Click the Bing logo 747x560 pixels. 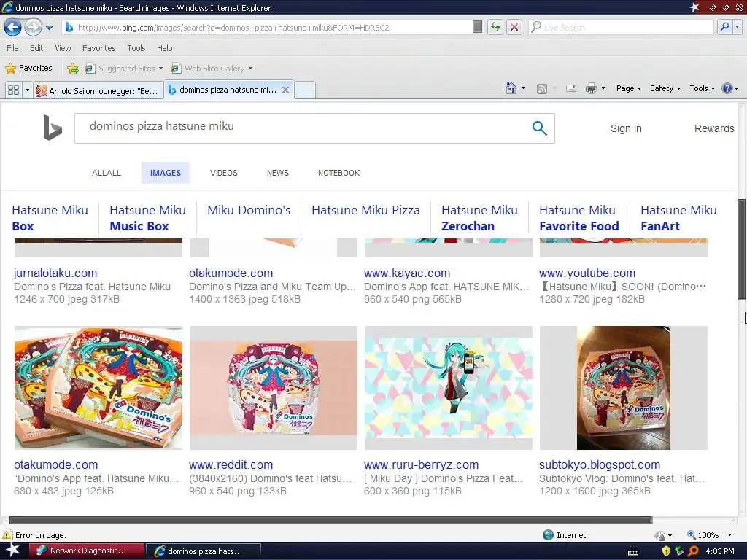pos(53,128)
